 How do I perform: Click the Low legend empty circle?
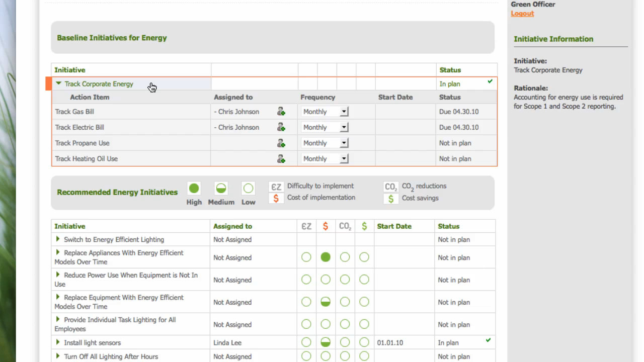(x=248, y=189)
